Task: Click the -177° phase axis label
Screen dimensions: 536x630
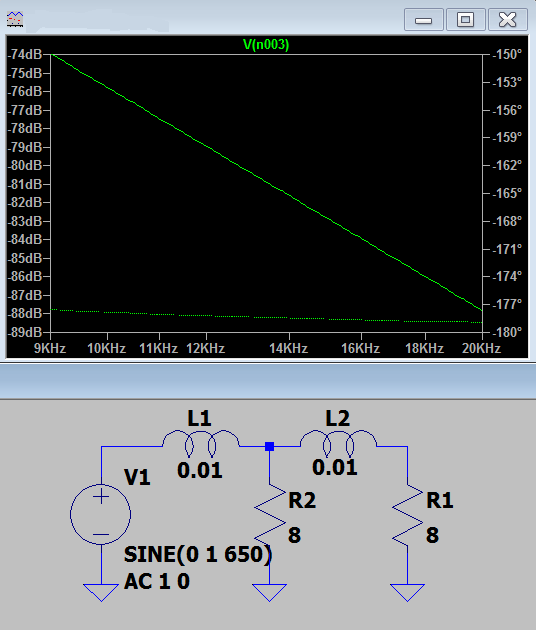Action: [x=507, y=304]
